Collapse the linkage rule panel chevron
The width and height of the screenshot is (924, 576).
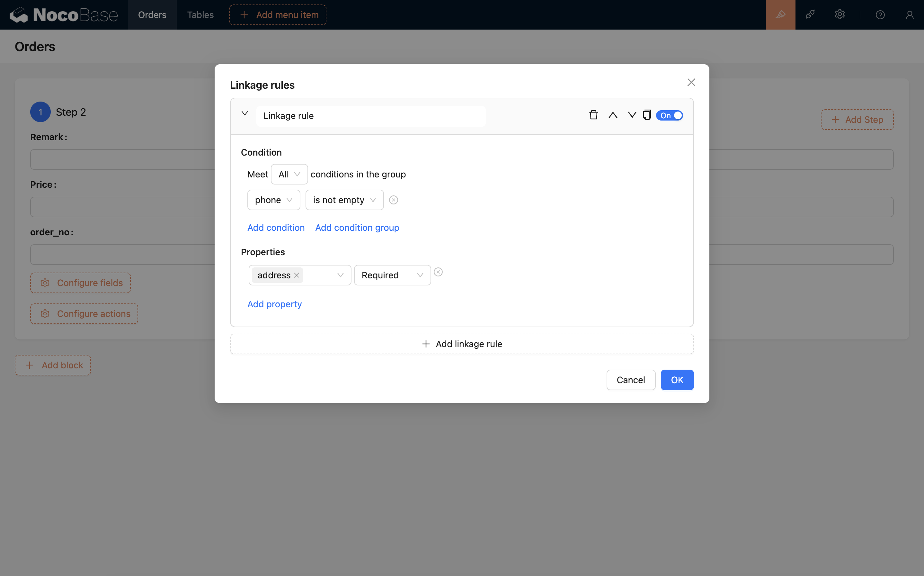[245, 113]
